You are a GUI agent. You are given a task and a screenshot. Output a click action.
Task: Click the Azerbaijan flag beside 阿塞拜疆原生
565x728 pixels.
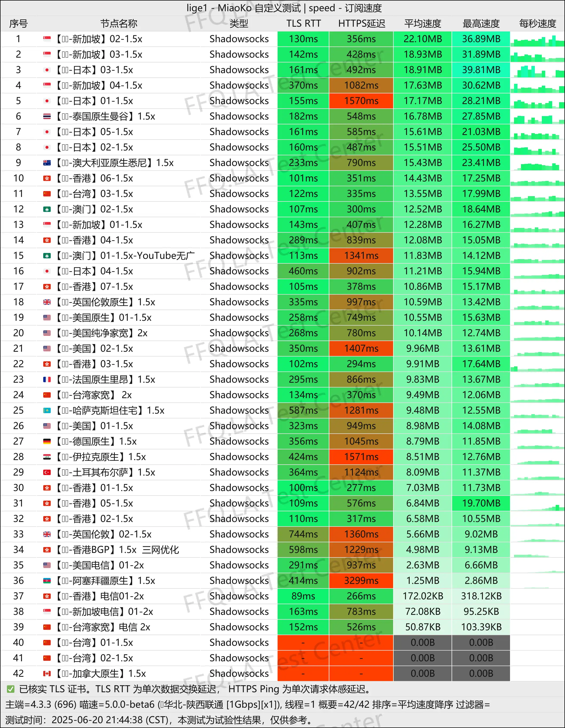click(47, 581)
